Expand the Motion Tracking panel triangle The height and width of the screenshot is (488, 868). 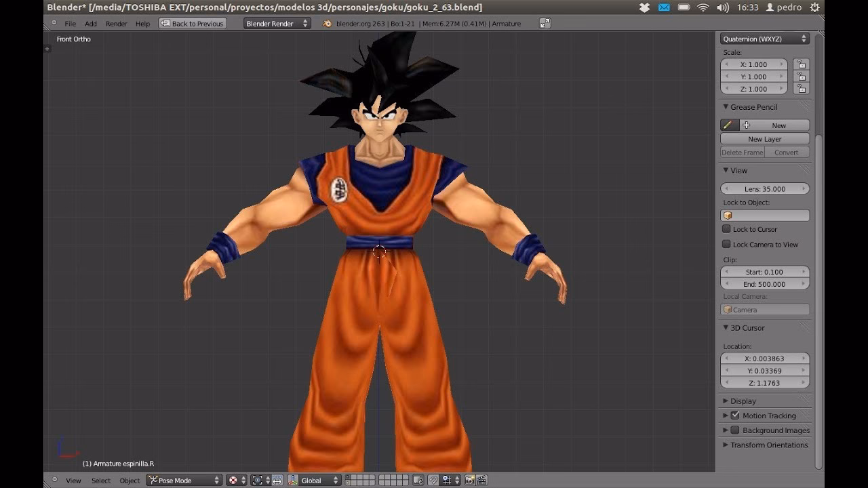pyautogui.click(x=726, y=415)
